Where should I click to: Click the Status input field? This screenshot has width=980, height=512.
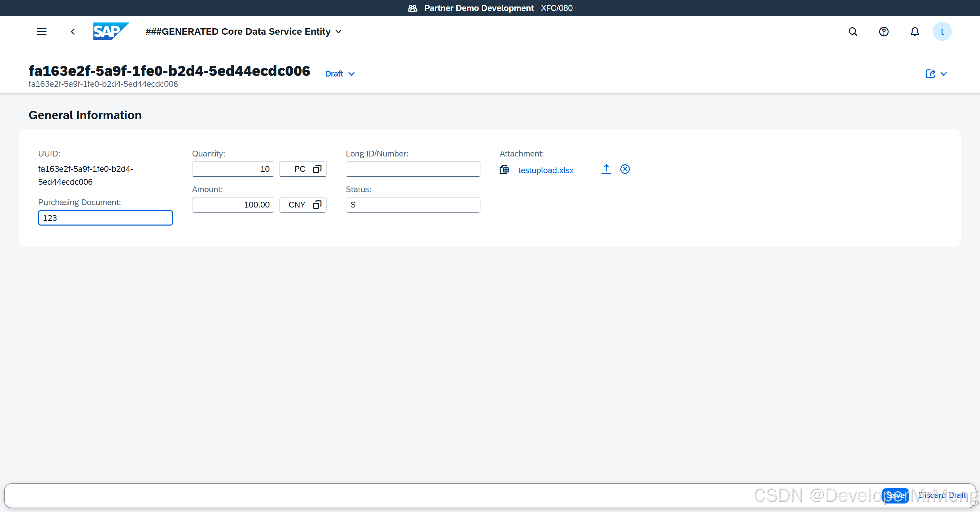(x=412, y=205)
